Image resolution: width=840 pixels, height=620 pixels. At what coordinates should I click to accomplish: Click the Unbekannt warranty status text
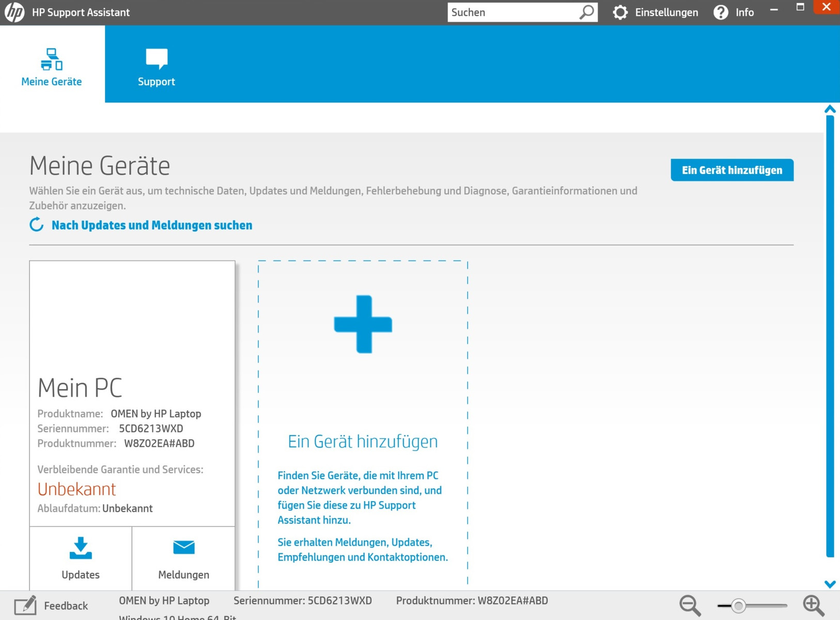click(x=76, y=489)
